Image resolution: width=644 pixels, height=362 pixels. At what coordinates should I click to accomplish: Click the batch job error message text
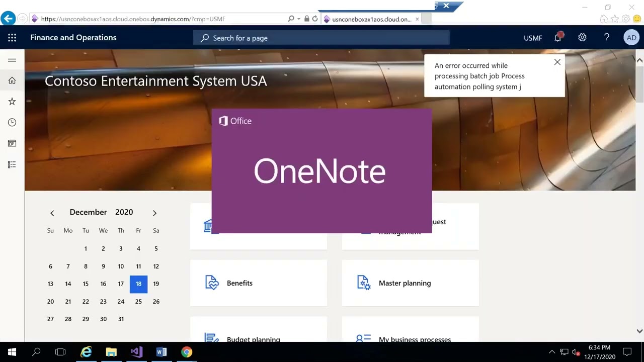(479, 76)
